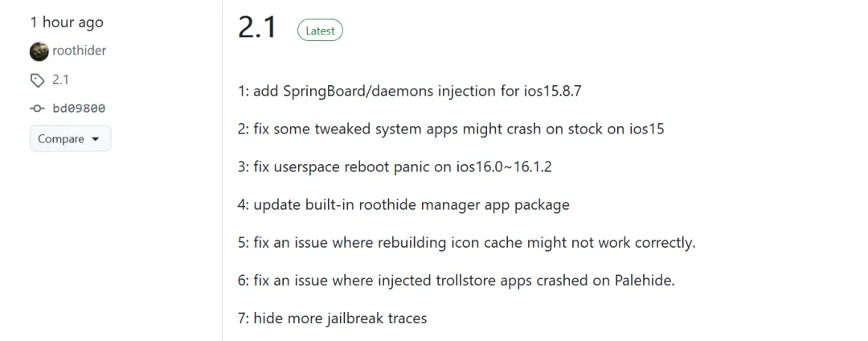Screen dimensions: 868x341
Task: Click the roothide manager app package note
Action: [403, 205]
